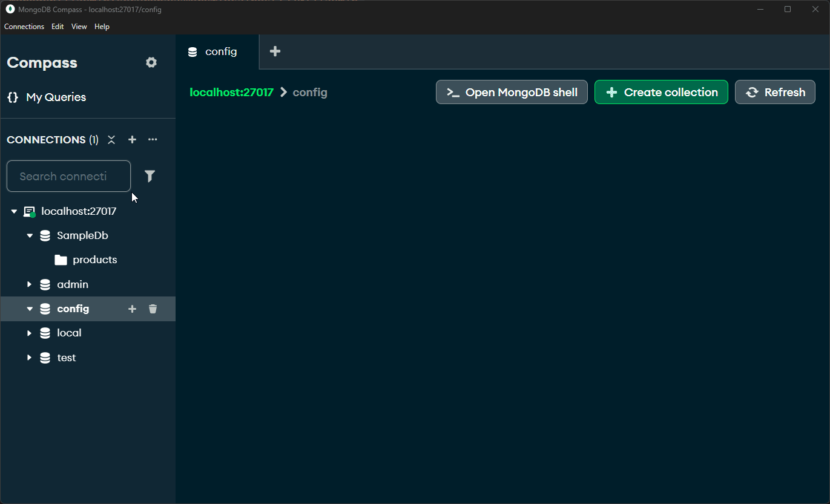Open the View menu
Viewport: 830px width, 504px height.
tap(79, 27)
